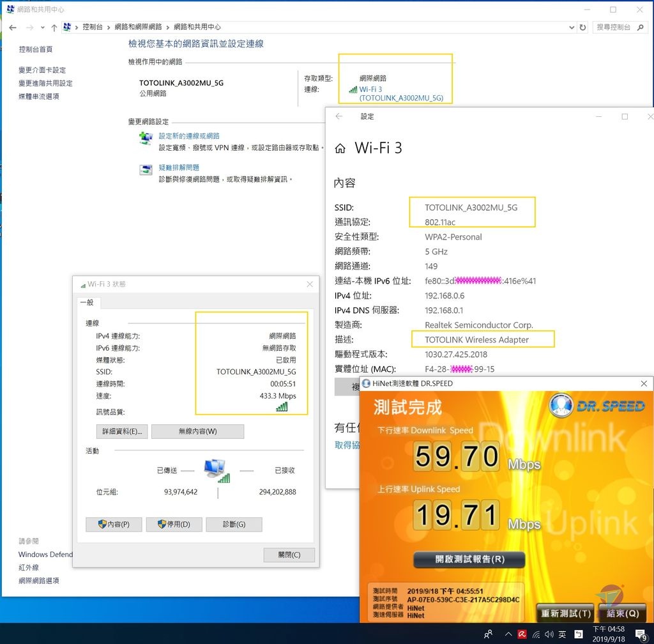Go back in the Control Panel window
654x644 pixels.
coord(13,27)
